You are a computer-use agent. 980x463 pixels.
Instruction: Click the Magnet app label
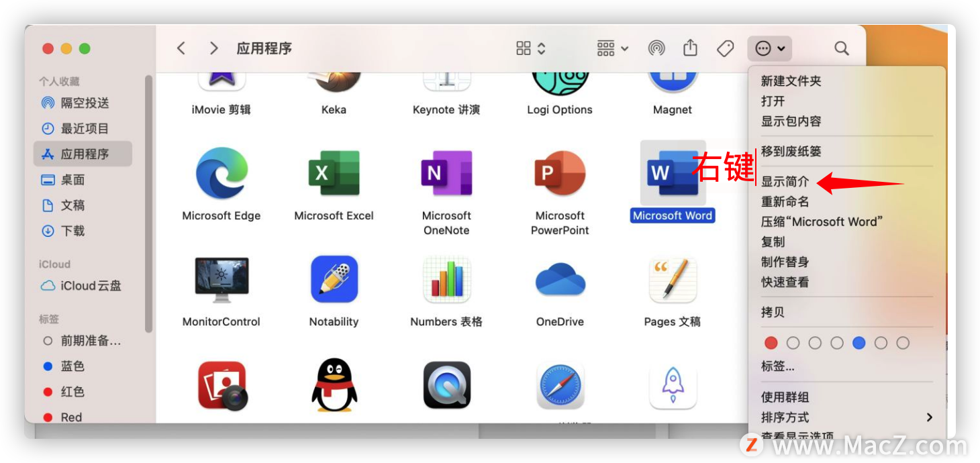pos(673,109)
